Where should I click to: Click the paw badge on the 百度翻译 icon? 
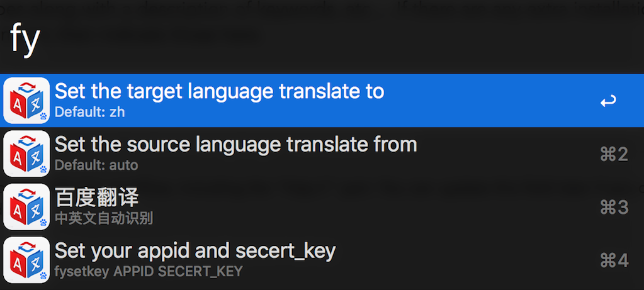[43, 222]
